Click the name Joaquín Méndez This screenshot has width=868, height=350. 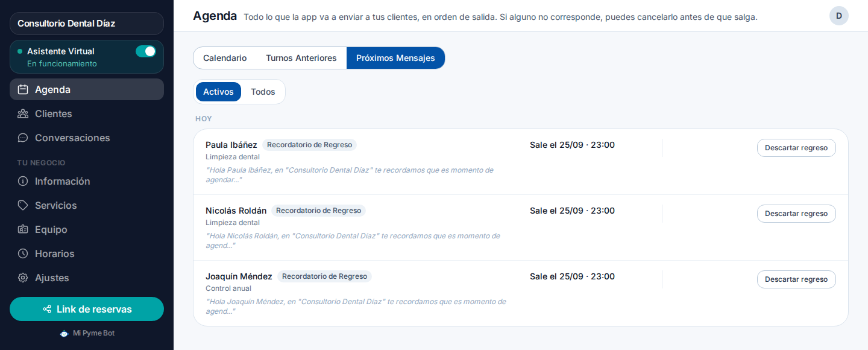click(239, 276)
